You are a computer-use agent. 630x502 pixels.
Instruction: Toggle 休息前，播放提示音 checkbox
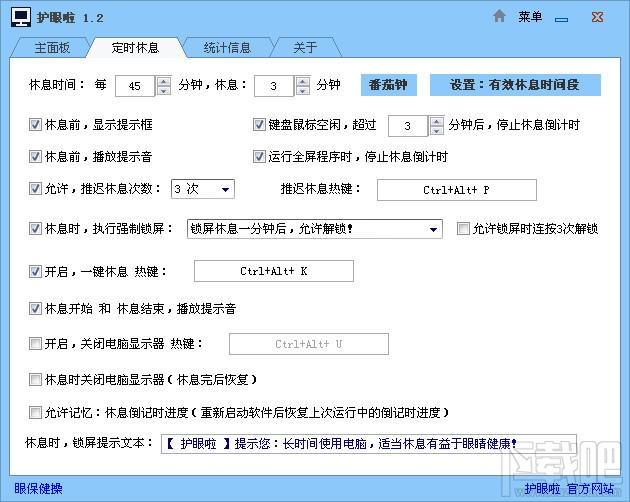tap(35, 156)
